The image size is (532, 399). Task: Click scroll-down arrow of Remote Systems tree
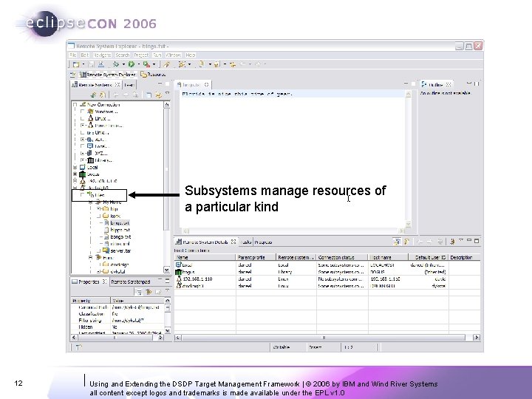(x=166, y=270)
